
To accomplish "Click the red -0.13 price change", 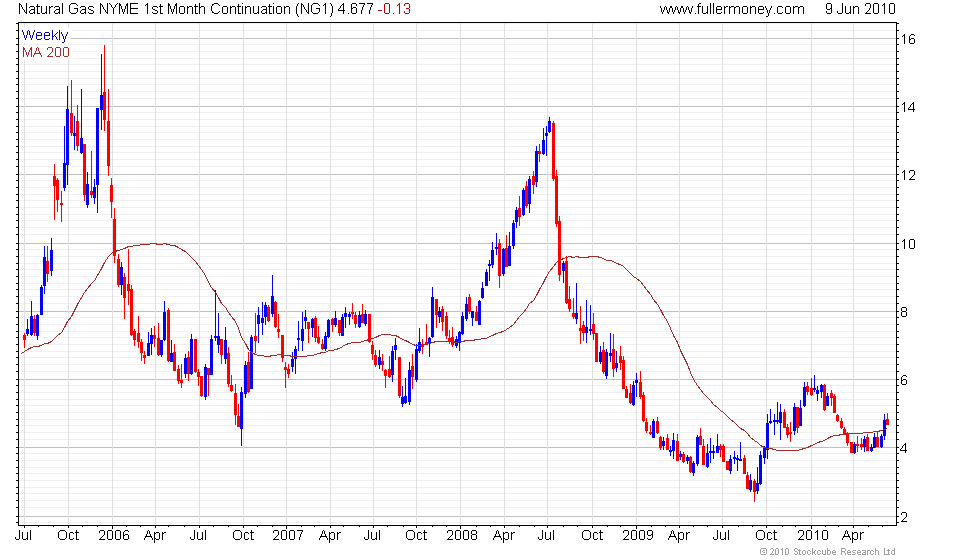I will coord(397,9).
